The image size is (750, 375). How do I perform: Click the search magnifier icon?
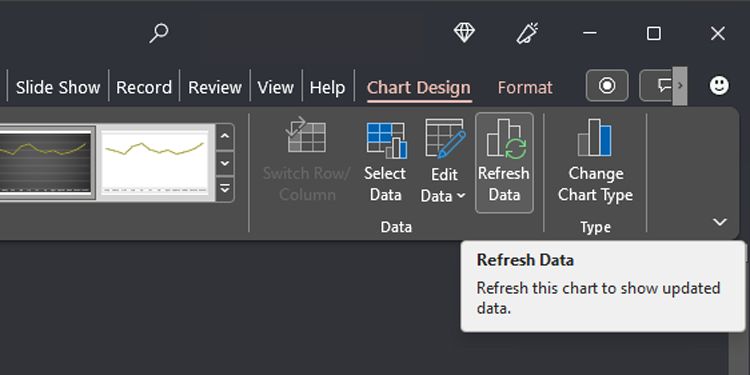click(159, 33)
